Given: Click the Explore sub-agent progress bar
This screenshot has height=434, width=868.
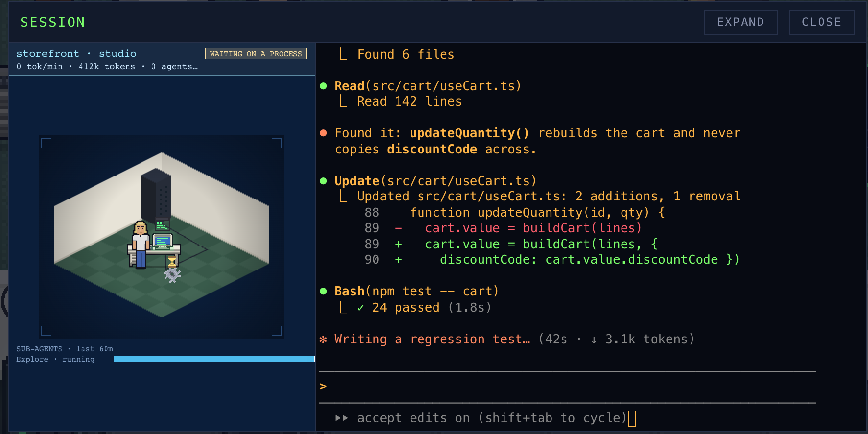Looking at the screenshot, I should click(x=214, y=359).
